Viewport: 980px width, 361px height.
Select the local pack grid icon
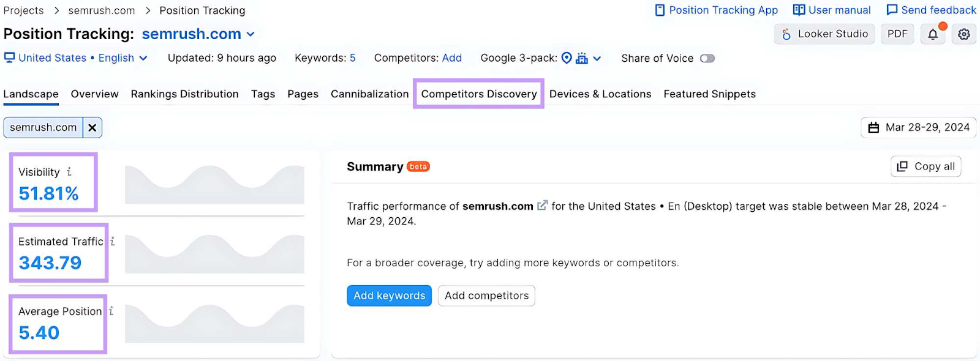(x=582, y=58)
